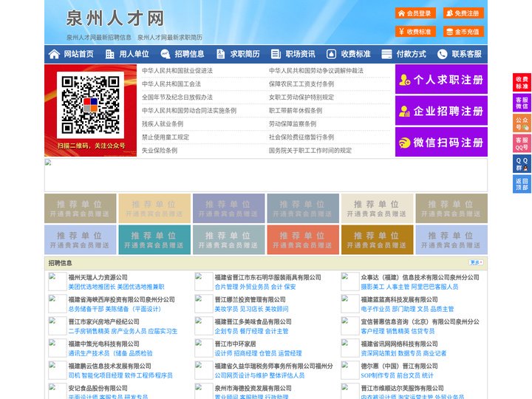Click the logo for 福建蓝蓝高科技发展有限公司

pos(349,304)
